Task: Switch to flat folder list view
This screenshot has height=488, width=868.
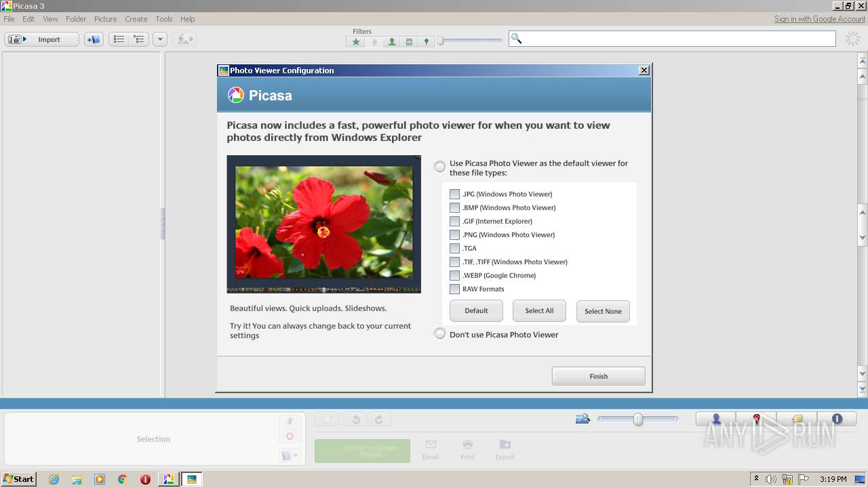Action: (119, 39)
